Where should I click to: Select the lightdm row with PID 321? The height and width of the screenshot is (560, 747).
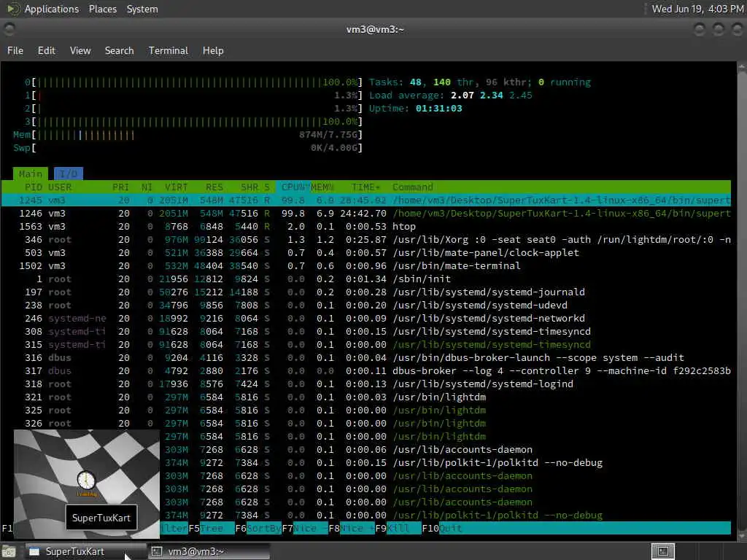(x=366, y=397)
